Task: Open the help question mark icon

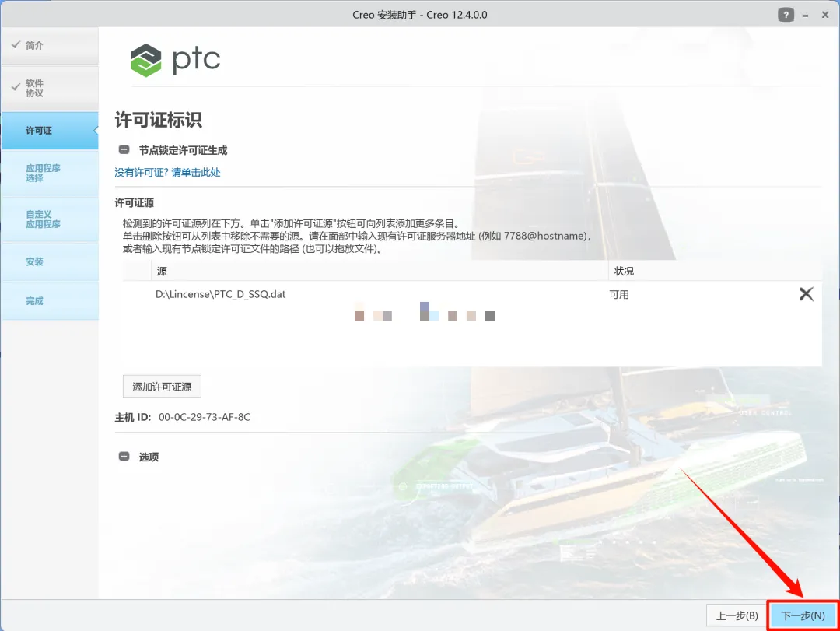Action: pyautogui.click(x=786, y=15)
